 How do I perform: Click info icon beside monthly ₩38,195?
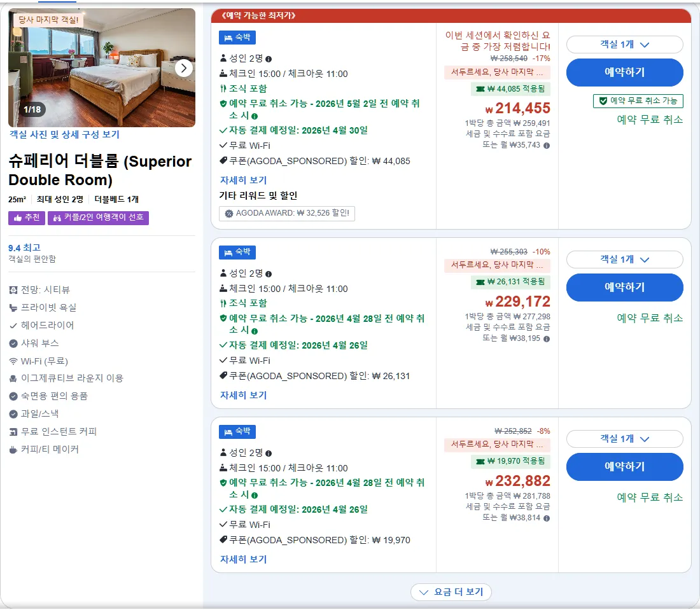pos(547,338)
